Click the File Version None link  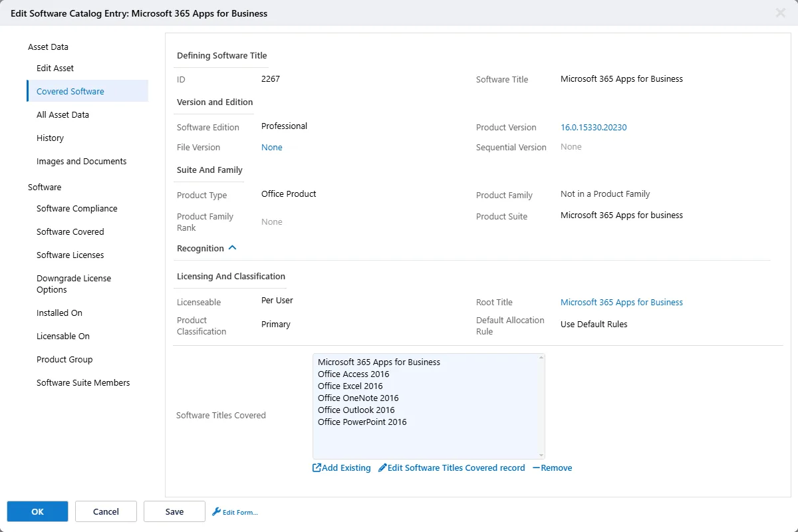pyautogui.click(x=271, y=147)
